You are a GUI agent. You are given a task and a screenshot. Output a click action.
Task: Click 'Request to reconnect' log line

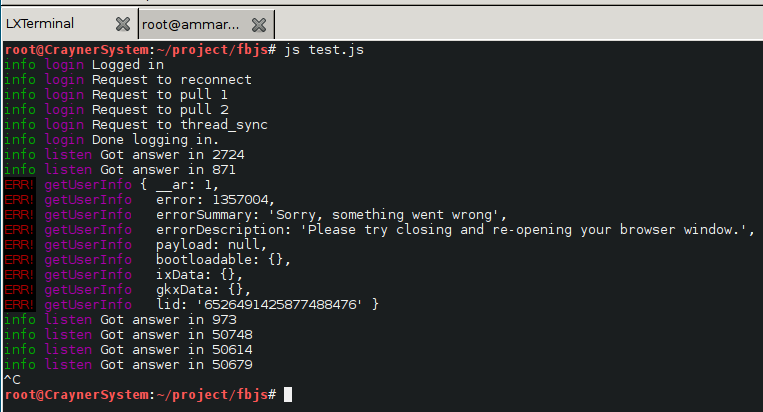(172, 79)
